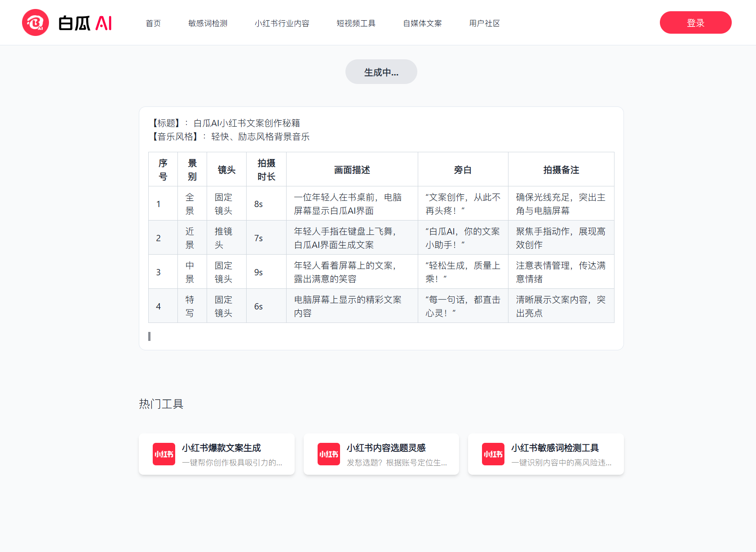Click the 小红书 icon on 内容选题灵感 card
Viewport: 756px width, 552px height.
click(x=329, y=454)
